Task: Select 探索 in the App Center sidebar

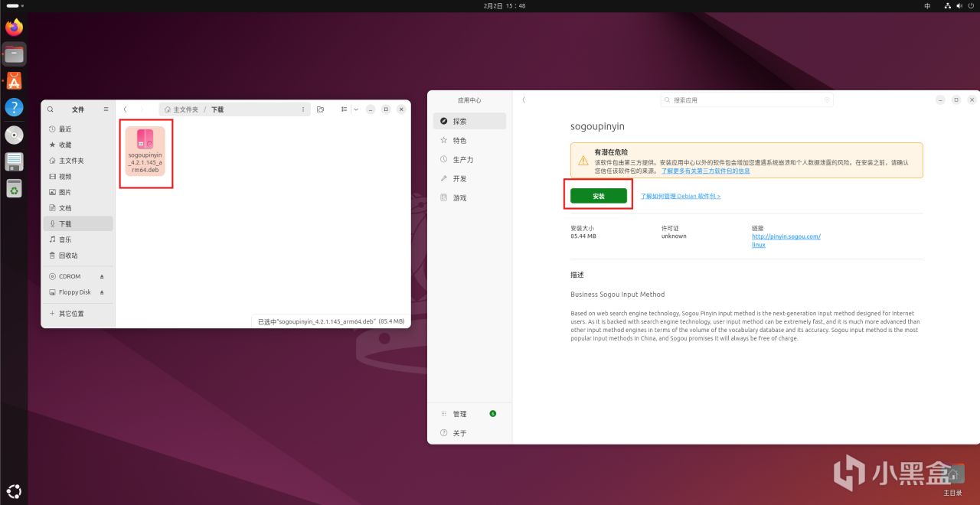Action: pos(469,121)
